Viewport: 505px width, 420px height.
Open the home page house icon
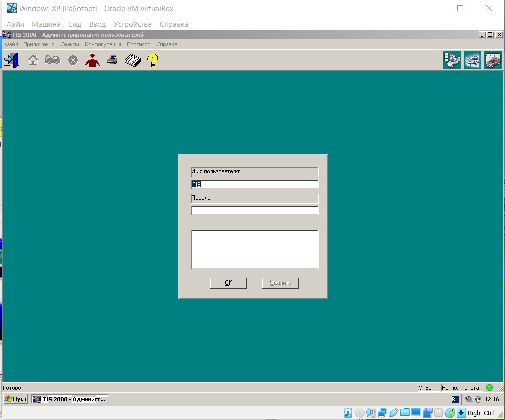pyautogui.click(x=33, y=60)
